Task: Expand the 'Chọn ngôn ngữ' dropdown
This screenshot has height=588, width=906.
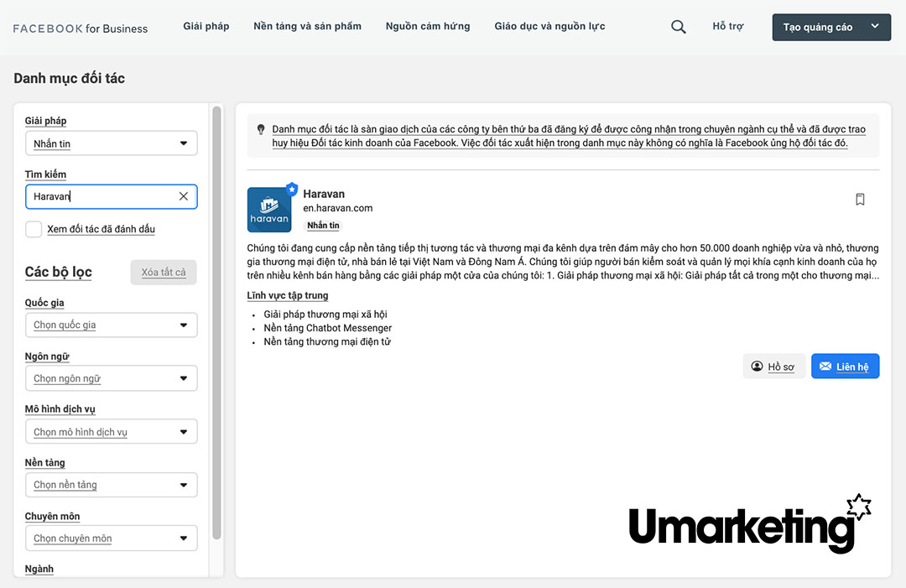Action: [111, 378]
